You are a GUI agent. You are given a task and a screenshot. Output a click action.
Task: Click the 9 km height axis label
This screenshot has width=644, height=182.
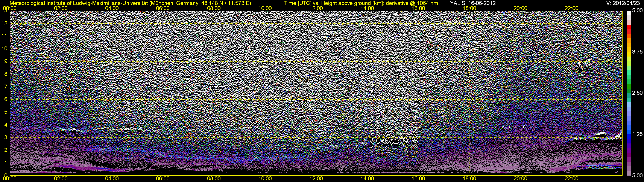pos(6,61)
